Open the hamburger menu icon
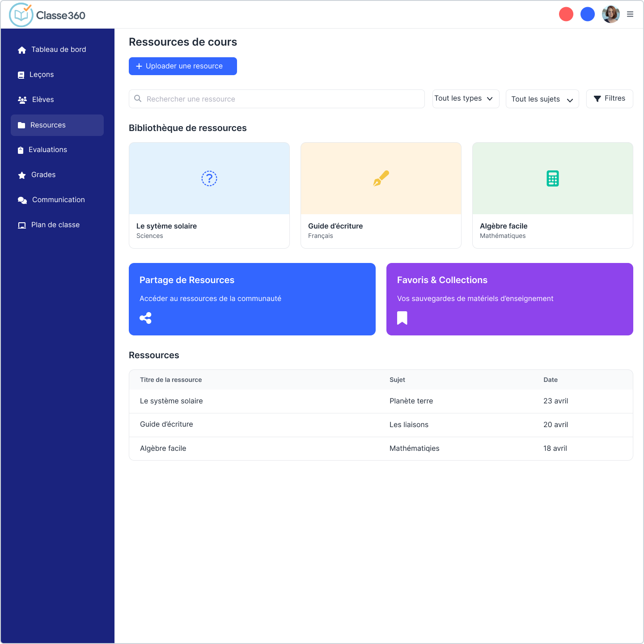 (x=630, y=14)
